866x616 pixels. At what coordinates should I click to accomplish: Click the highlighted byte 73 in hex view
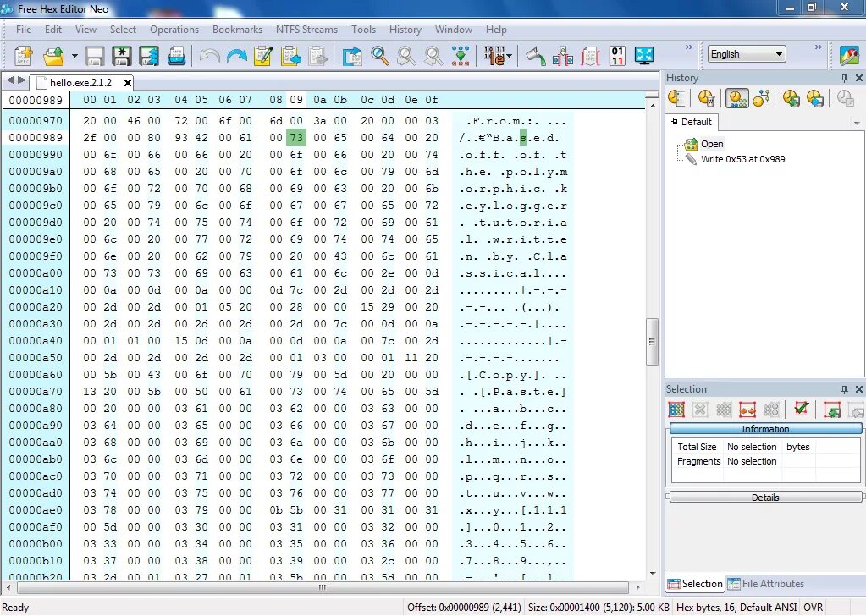[296, 137]
